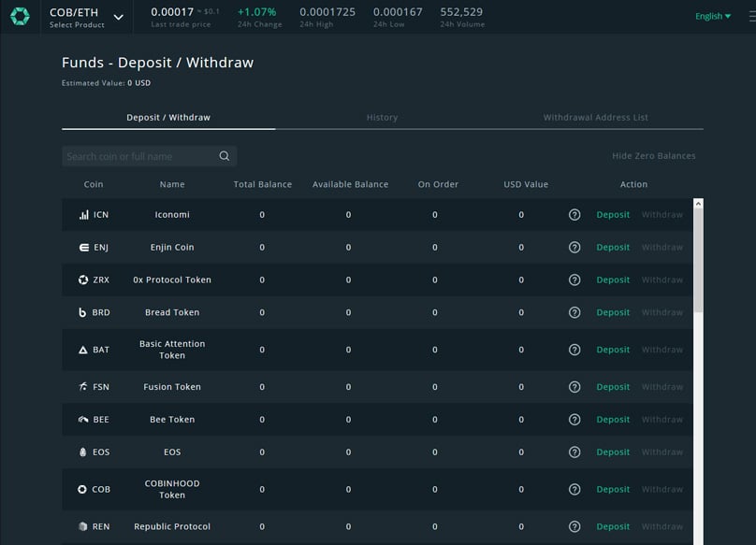Viewport: 756px width, 545px height.
Task: Click the FSN coin icon
Action: click(83, 386)
